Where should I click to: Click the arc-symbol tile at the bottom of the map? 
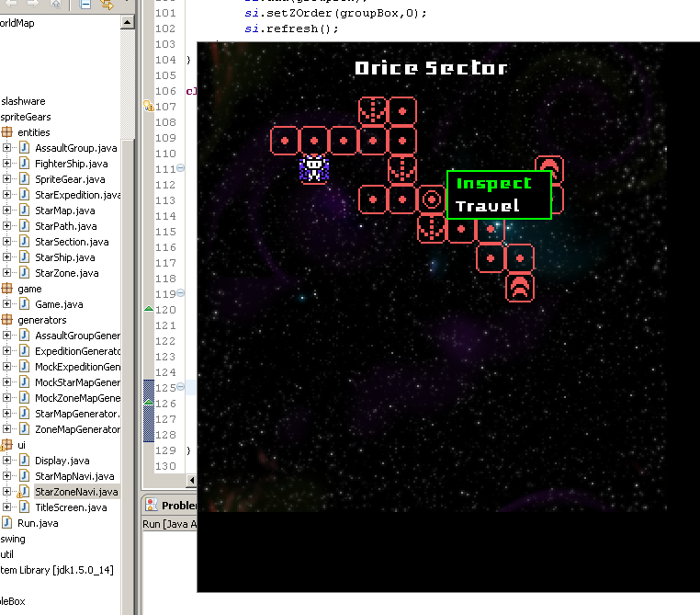click(520, 287)
